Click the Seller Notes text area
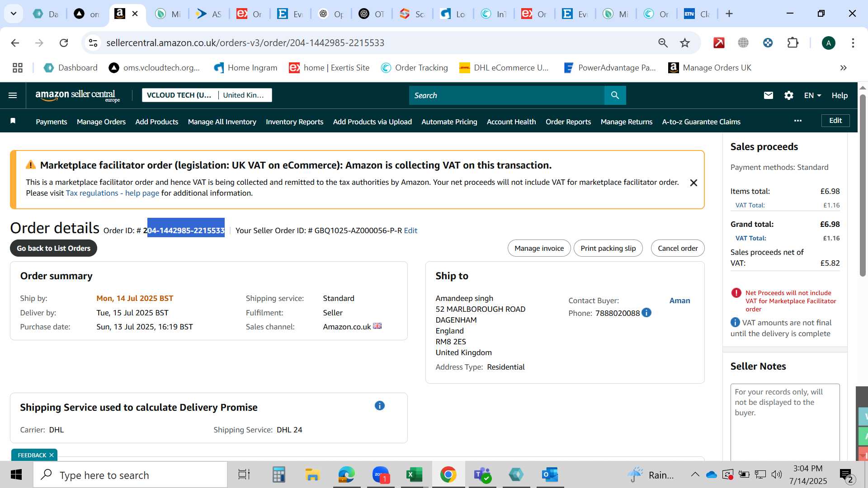This screenshot has height=488, width=868. click(x=785, y=422)
